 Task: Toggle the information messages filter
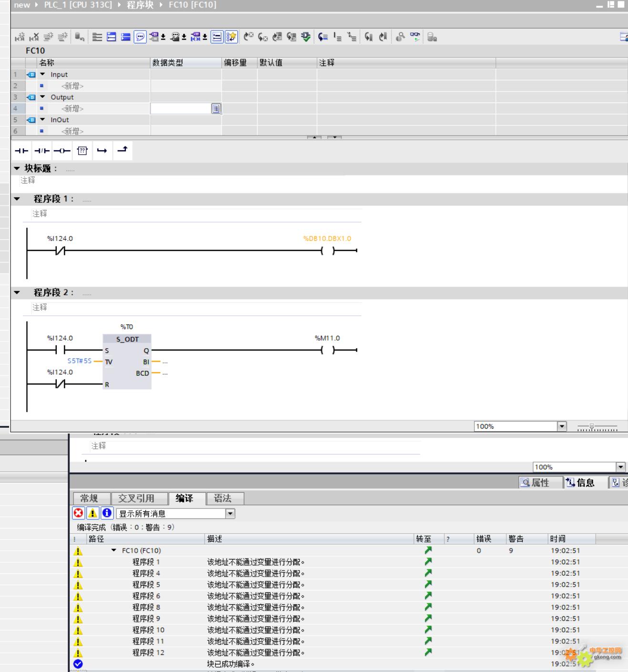point(107,513)
